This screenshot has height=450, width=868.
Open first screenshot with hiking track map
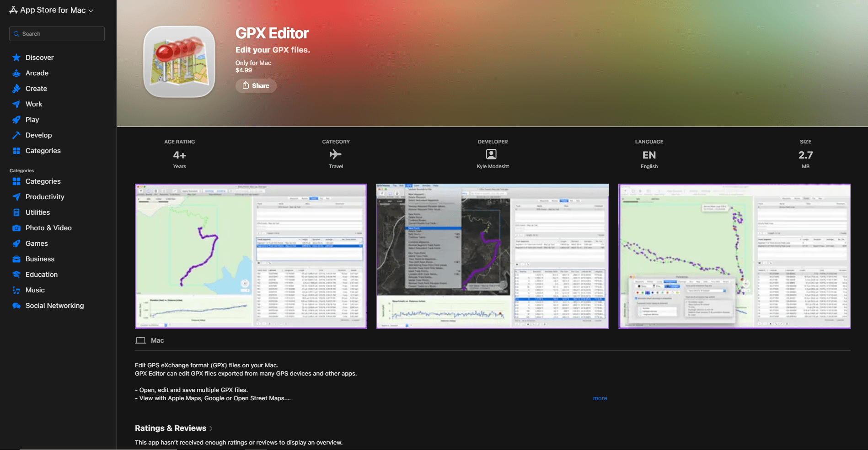pos(251,256)
